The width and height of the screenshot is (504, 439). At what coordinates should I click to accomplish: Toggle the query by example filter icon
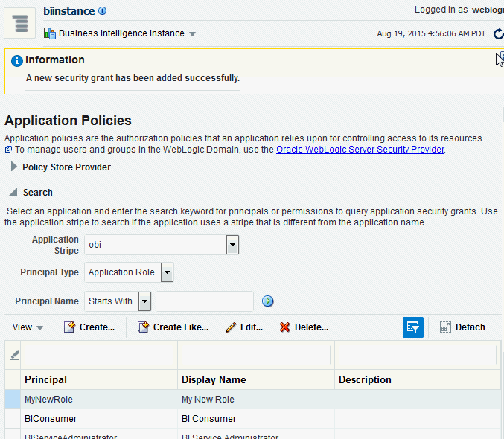click(x=413, y=327)
